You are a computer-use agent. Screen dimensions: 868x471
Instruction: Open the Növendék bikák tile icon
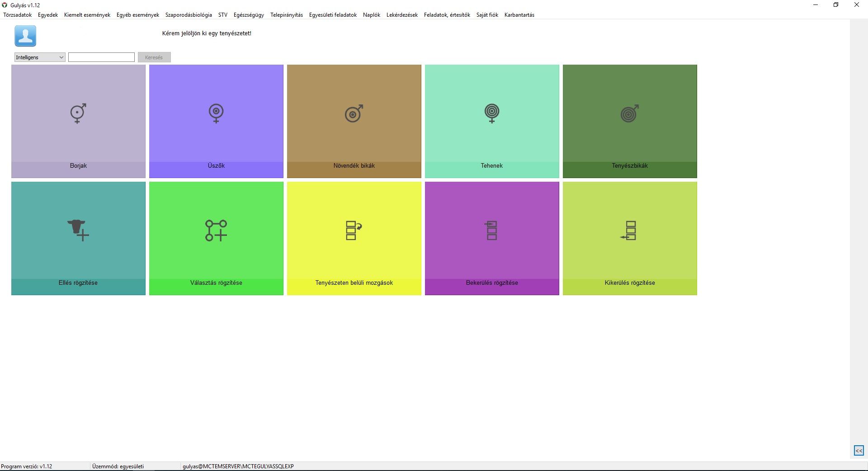point(354,113)
